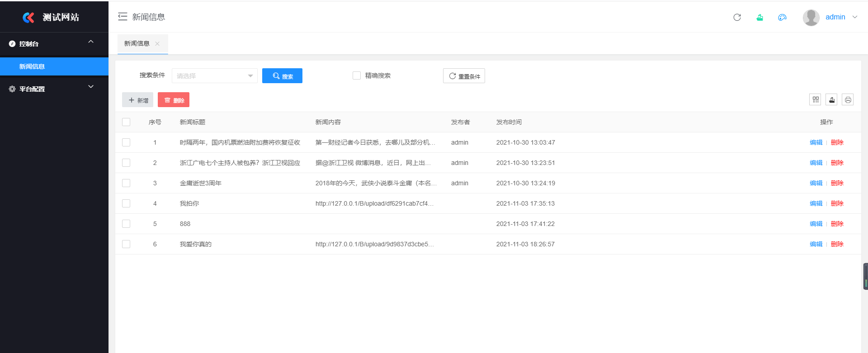The height and width of the screenshot is (353, 868).
Task: Click the export table icon
Action: click(831, 99)
